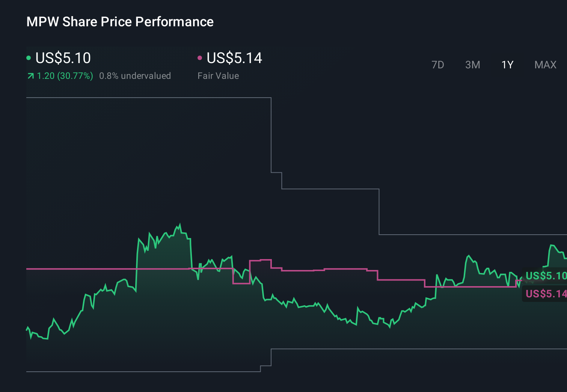Click the pink fair value step line
This screenshot has height=392, width=567.
[338, 269]
